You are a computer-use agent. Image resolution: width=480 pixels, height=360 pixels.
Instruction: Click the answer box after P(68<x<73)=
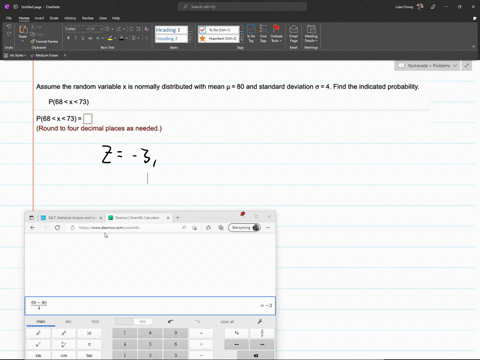tap(88, 119)
